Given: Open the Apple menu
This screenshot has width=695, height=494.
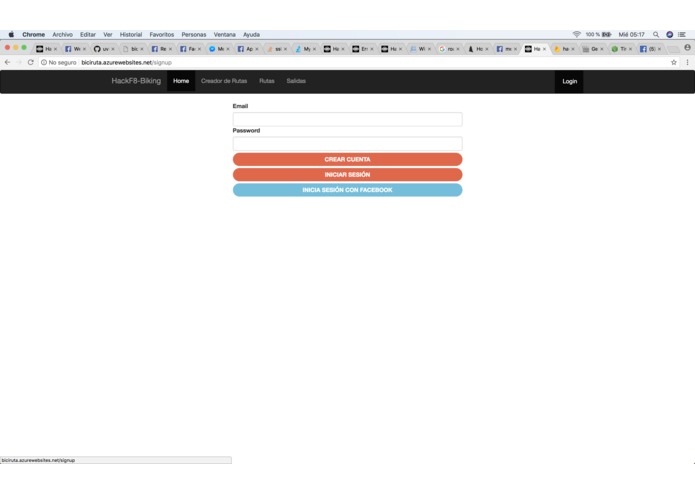Looking at the screenshot, I should [x=11, y=35].
